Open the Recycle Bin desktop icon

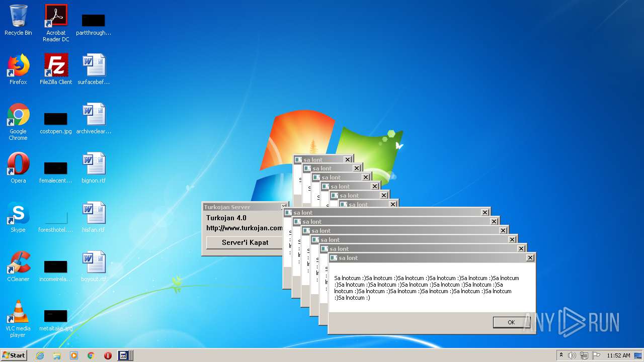pos(18,21)
